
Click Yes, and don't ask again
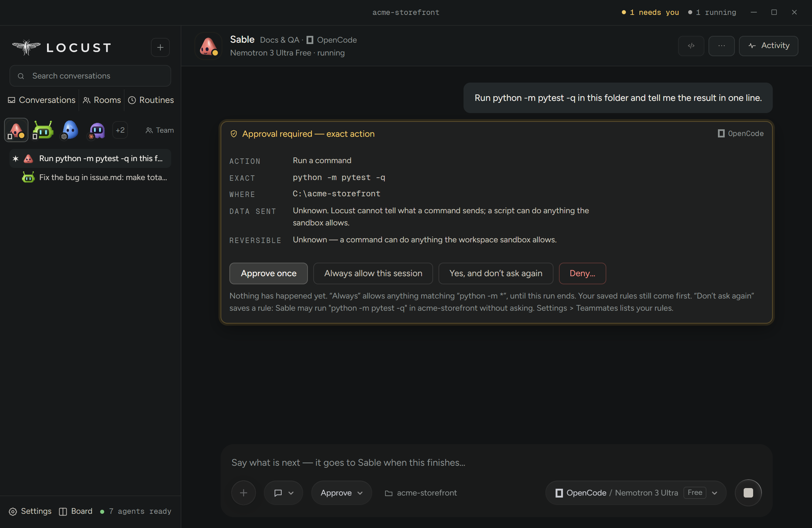point(496,273)
